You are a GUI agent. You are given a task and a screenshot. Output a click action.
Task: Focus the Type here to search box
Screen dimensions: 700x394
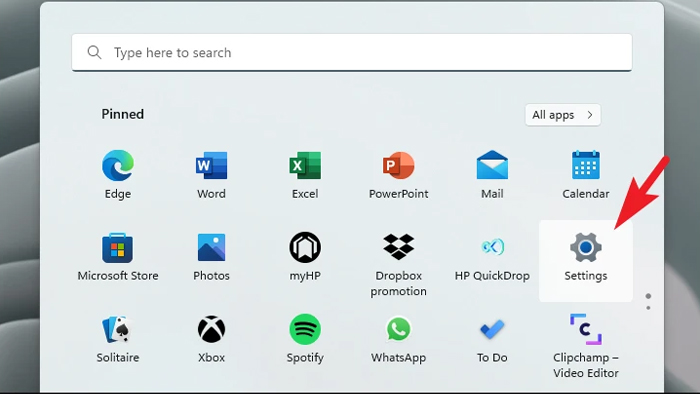[x=352, y=53]
